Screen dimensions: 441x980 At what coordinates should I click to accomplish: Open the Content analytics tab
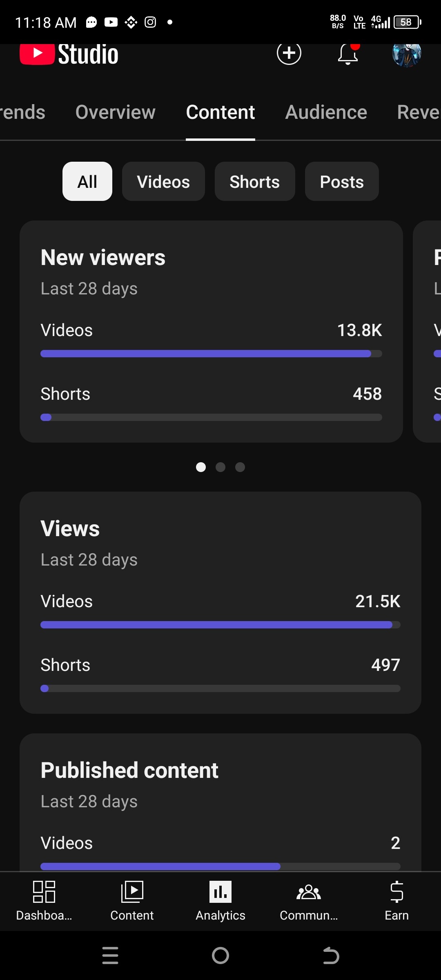pos(220,112)
